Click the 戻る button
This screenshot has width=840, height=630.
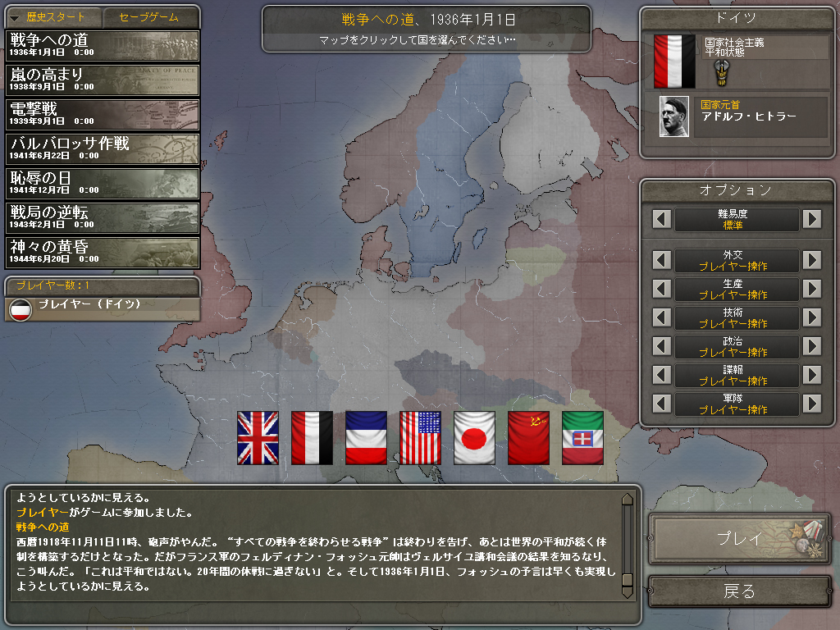pyautogui.click(x=739, y=591)
